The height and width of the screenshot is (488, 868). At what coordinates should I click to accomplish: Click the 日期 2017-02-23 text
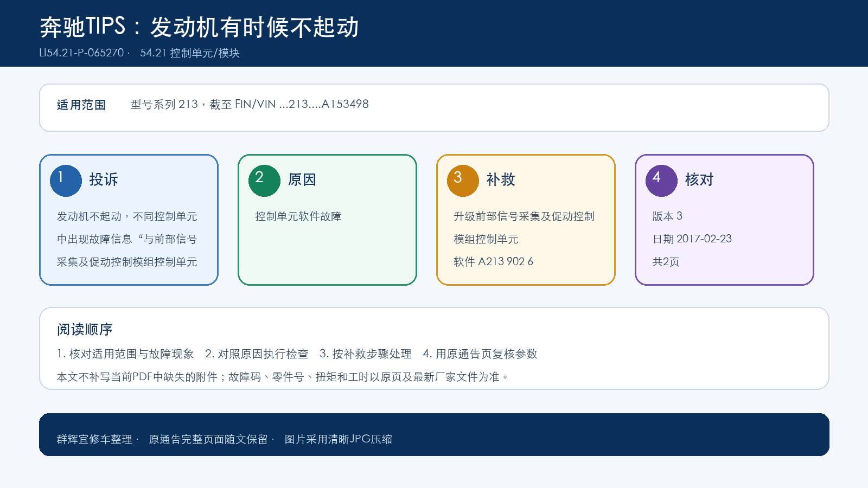[692, 239]
